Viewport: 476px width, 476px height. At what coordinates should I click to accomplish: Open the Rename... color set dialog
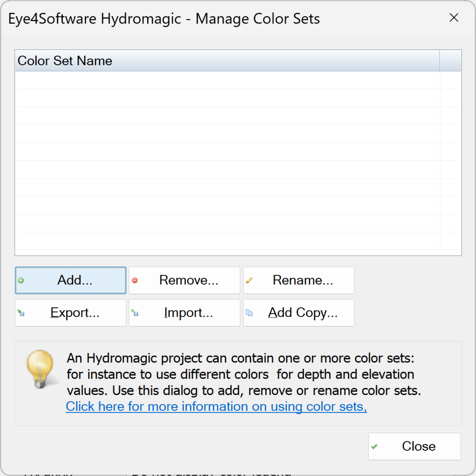coord(299,280)
